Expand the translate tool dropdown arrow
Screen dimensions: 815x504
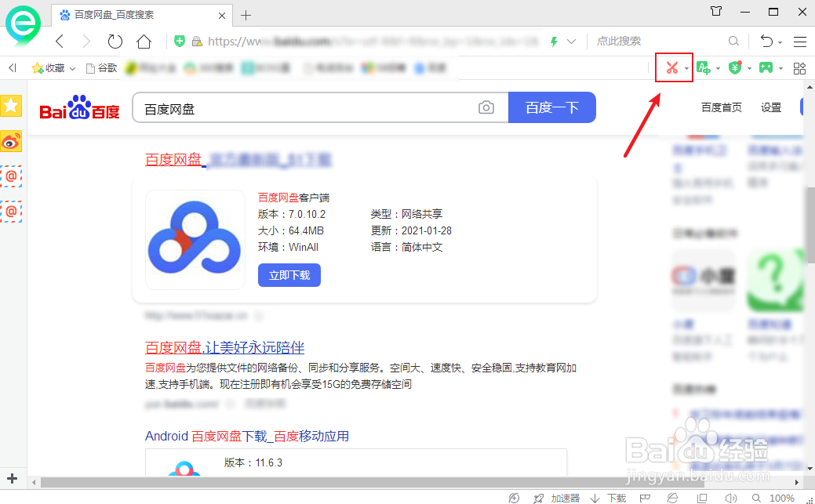(x=718, y=69)
